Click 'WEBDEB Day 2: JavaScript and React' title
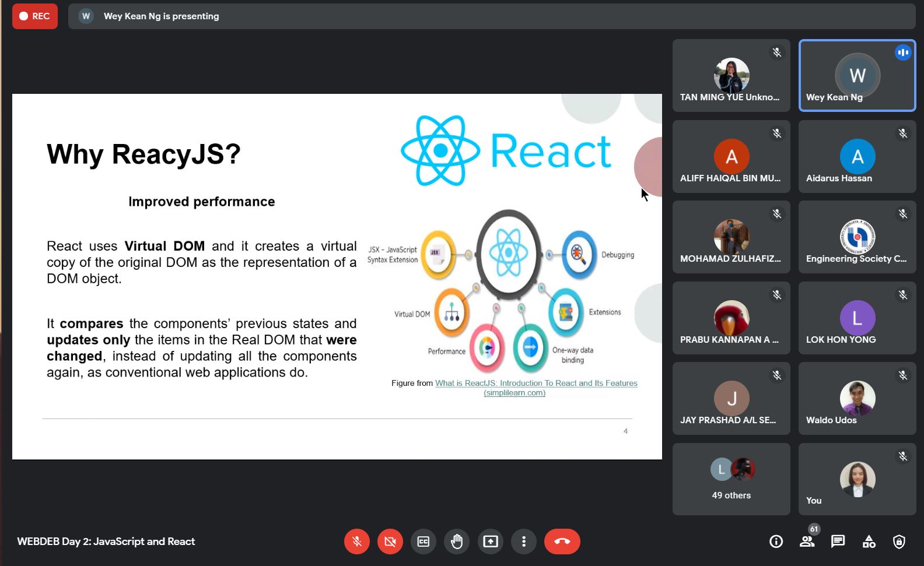This screenshot has width=924, height=566. tap(106, 542)
